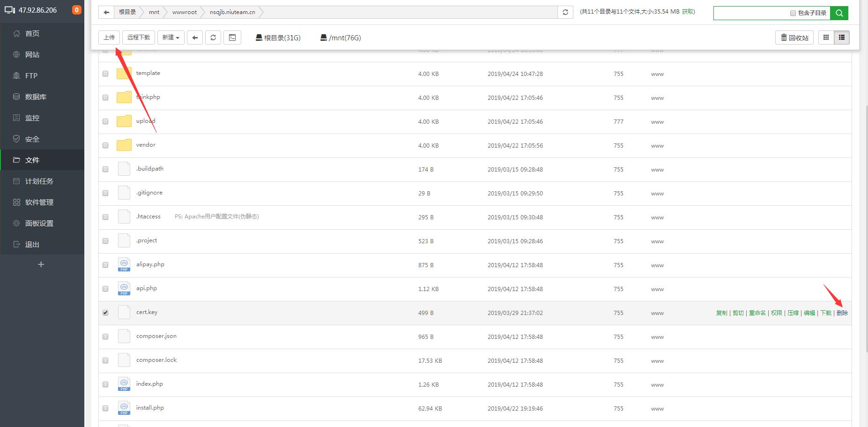This screenshot has height=427, width=868.
Task: Open the 新建 dropdown menu
Action: [171, 37]
